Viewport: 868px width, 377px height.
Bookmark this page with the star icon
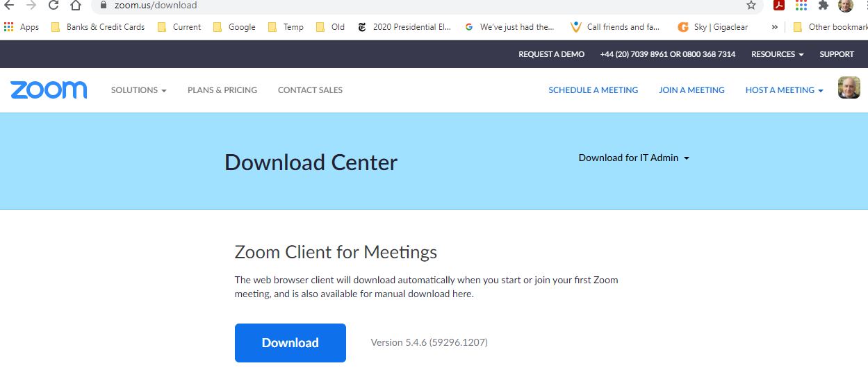tap(751, 5)
